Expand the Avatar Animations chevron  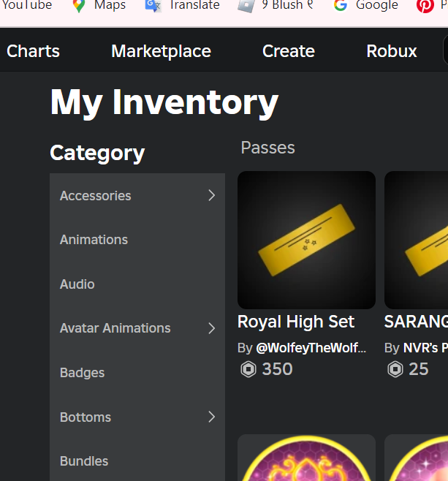click(x=212, y=328)
